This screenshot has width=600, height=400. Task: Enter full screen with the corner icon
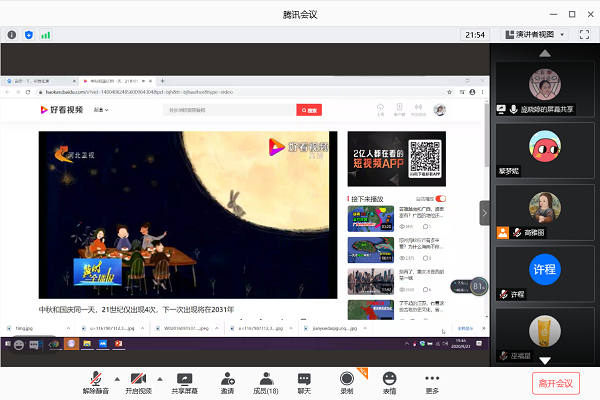pos(584,34)
